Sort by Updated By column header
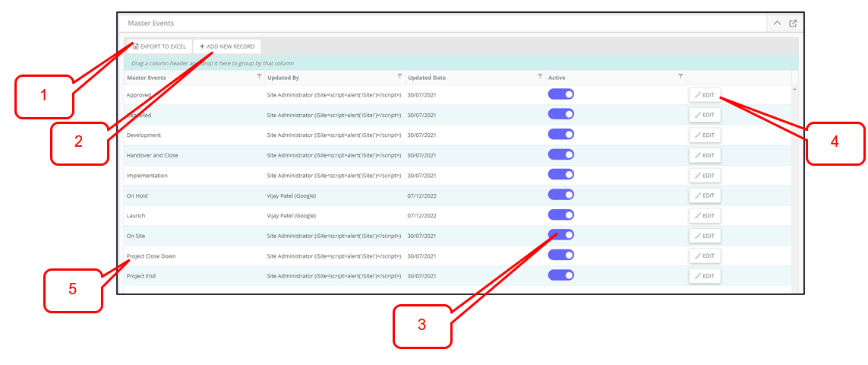Viewport: 868px width, 365px height. (x=282, y=78)
